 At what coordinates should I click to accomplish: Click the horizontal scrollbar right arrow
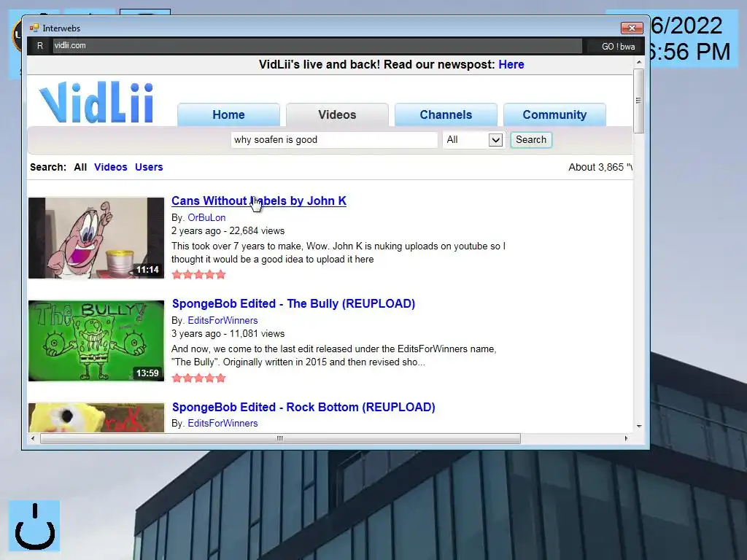pyautogui.click(x=626, y=438)
